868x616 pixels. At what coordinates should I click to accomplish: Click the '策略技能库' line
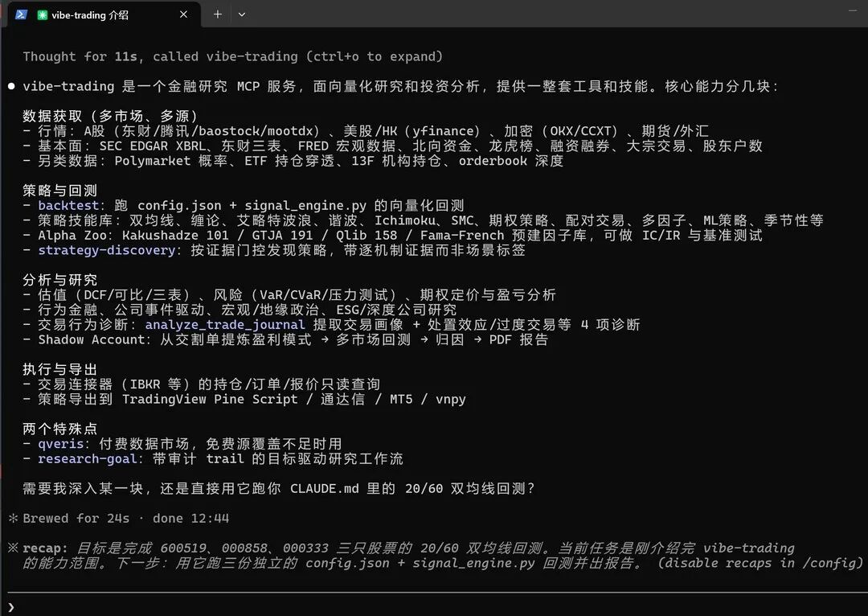coord(423,220)
